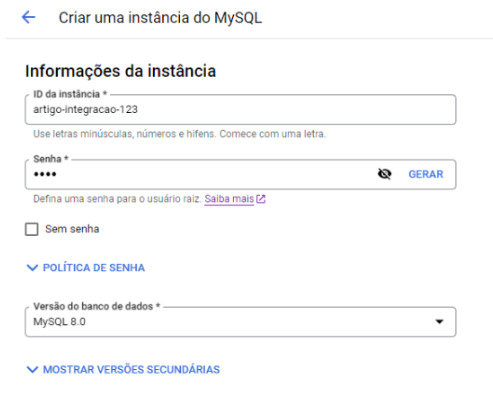Screen dimensions: 493x393
Task: Click the Criar uma instância do MySQL title
Action: (x=160, y=18)
